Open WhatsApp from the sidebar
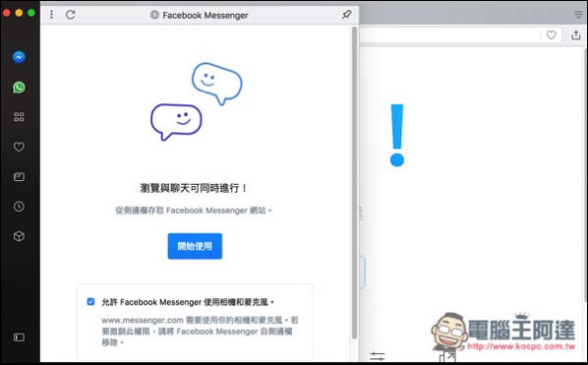 coord(19,88)
